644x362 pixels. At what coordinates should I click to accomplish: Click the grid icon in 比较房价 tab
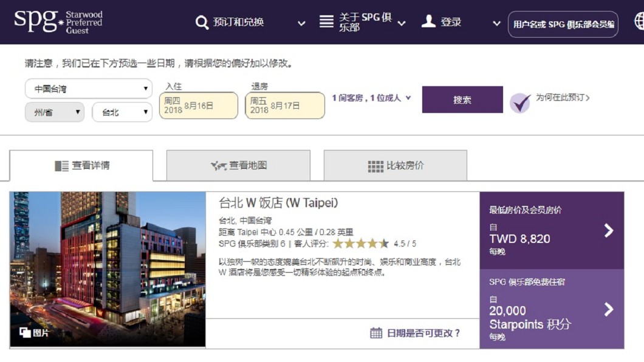click(x=375, y=166)
